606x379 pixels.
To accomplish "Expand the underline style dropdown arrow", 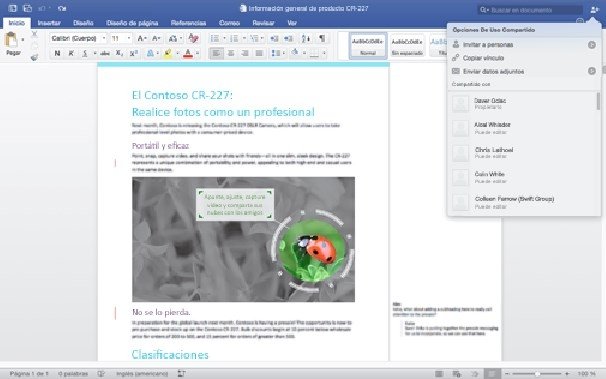I will (x=95, y=53).
